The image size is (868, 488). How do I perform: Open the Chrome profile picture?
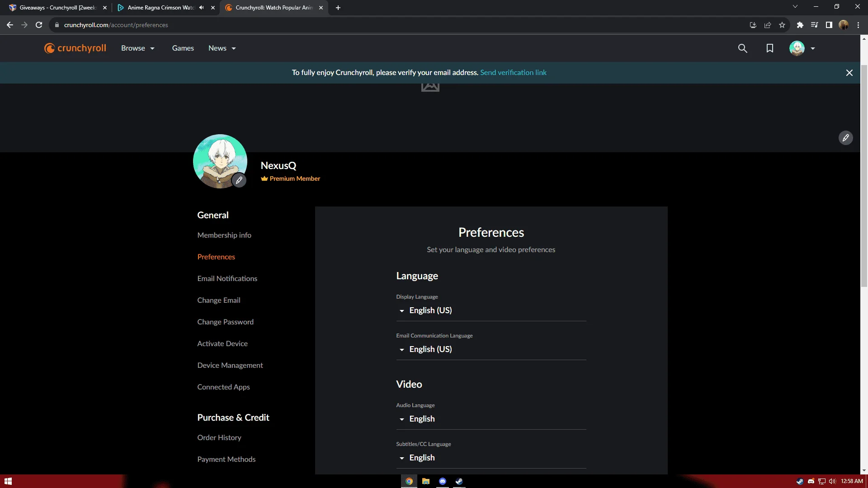tap(843, 25)
